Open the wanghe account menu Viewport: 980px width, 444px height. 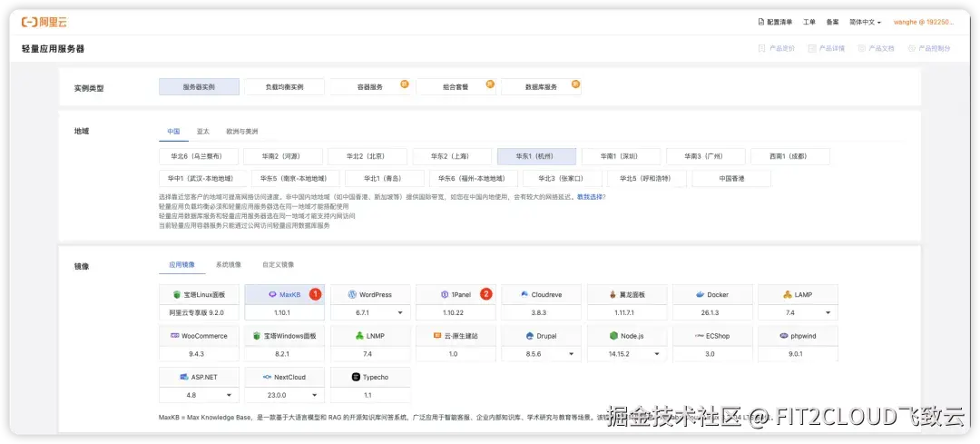[x=924, y=22]
